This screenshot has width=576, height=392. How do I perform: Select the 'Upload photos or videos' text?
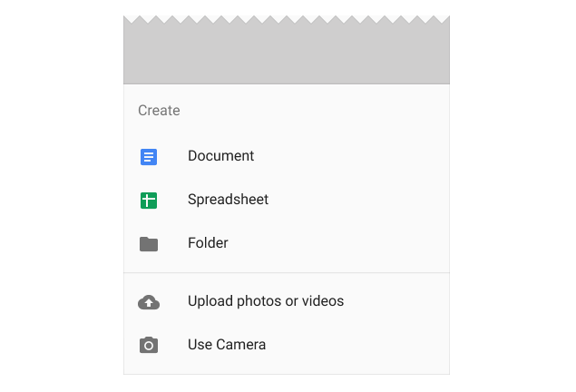click(x=266, y=301)
